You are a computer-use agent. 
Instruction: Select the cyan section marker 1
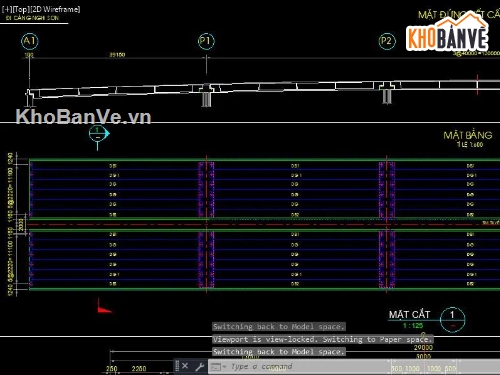pos(98,134)
